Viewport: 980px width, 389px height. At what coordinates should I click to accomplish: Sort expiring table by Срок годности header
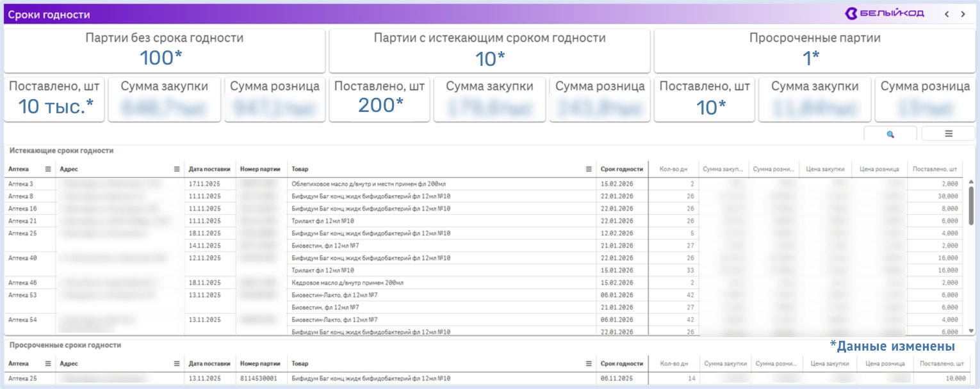click(x=622, y=169)
